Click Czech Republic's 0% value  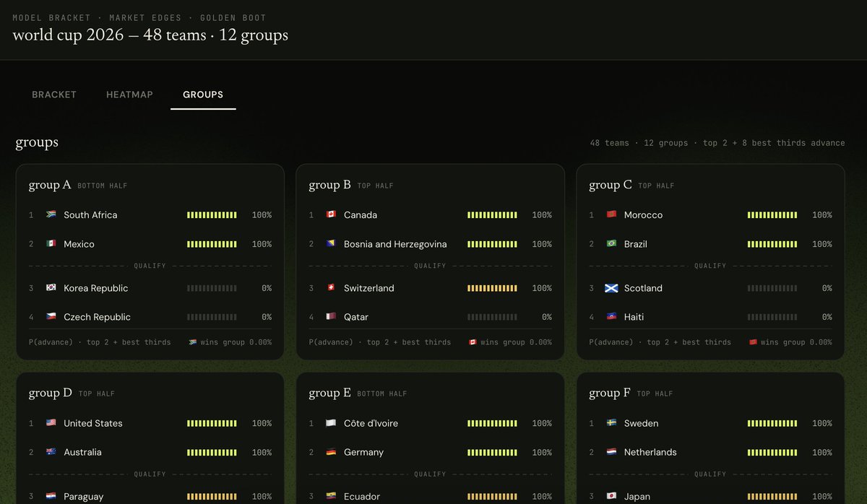pyautogui.click(x=267, y=317)
